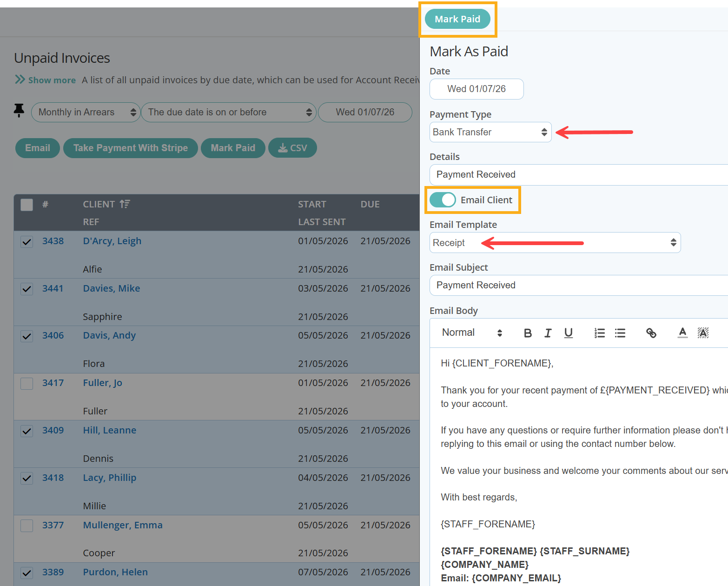Click Take Payment With Stripe
Image resolution: width=728 pixels, height=586 pixels.
(x=131, y=148)
